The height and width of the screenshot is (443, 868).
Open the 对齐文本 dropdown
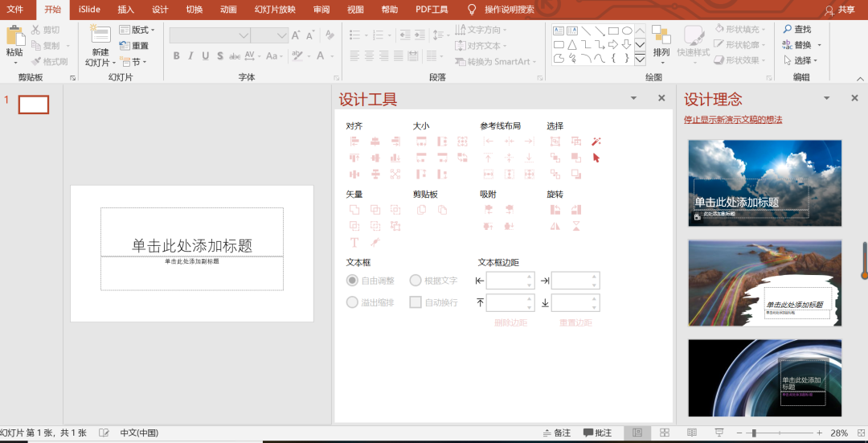click(x=481, y=45)
